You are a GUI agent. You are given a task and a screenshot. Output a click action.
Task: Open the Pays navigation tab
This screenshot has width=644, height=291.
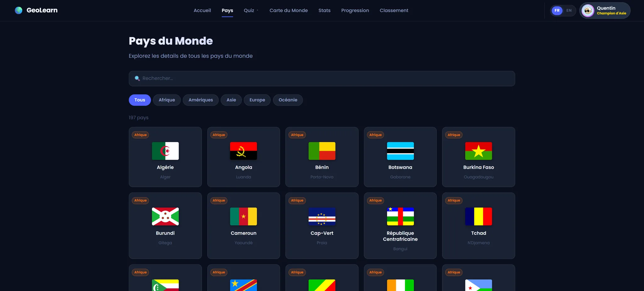pyautogui.click(x=227, y=10)
